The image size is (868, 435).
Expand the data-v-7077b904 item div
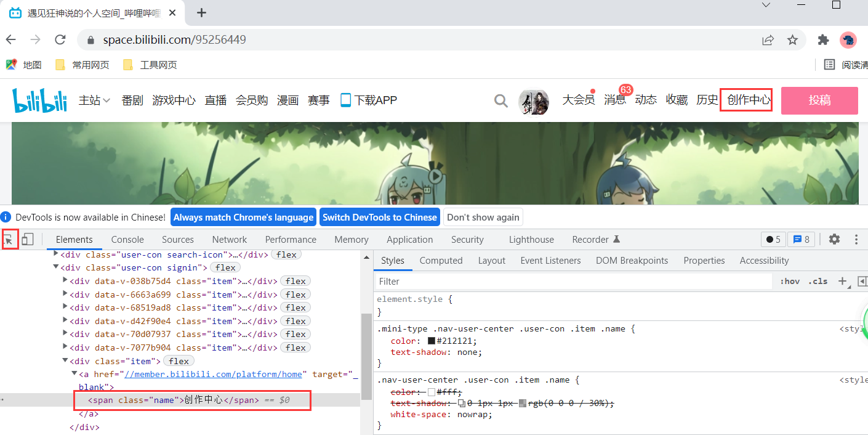tap(66, 347)
